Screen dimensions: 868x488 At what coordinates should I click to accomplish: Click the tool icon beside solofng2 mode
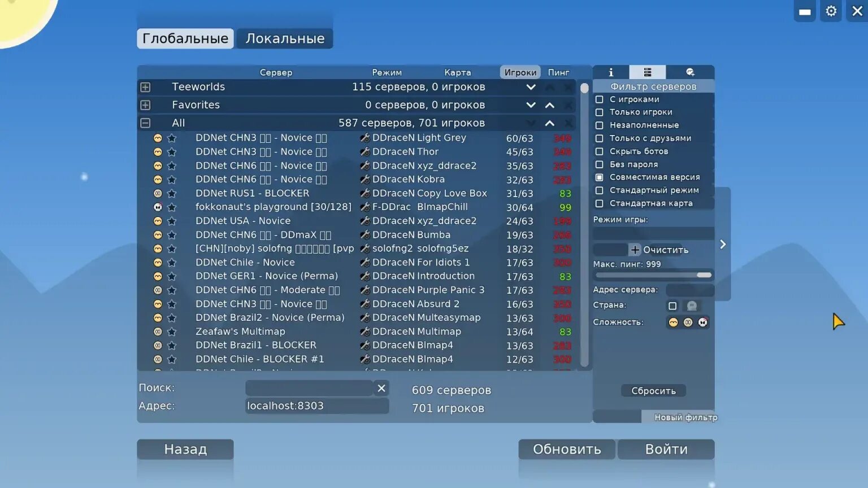[x=365, y=249]
